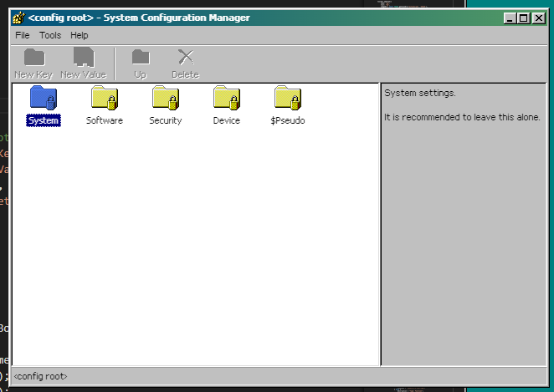Click the '<config root>' status bar path
554x392 pixels.
40,376
